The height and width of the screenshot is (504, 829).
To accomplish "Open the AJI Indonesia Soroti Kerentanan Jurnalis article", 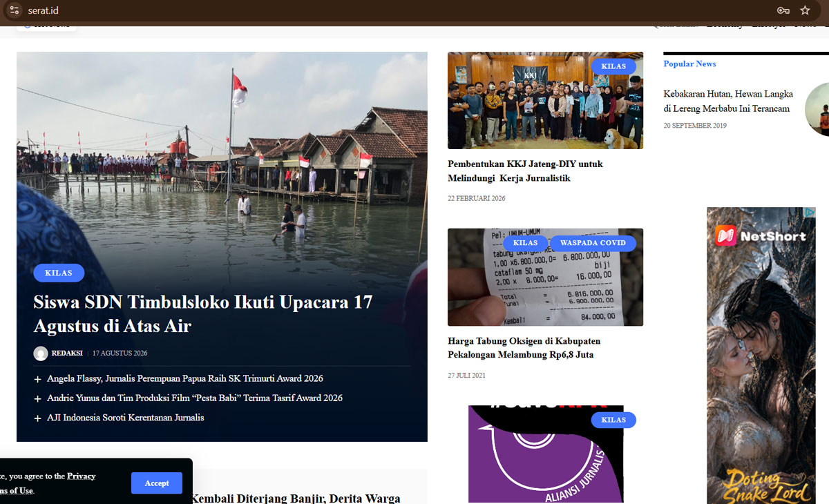I will point(126,418).
